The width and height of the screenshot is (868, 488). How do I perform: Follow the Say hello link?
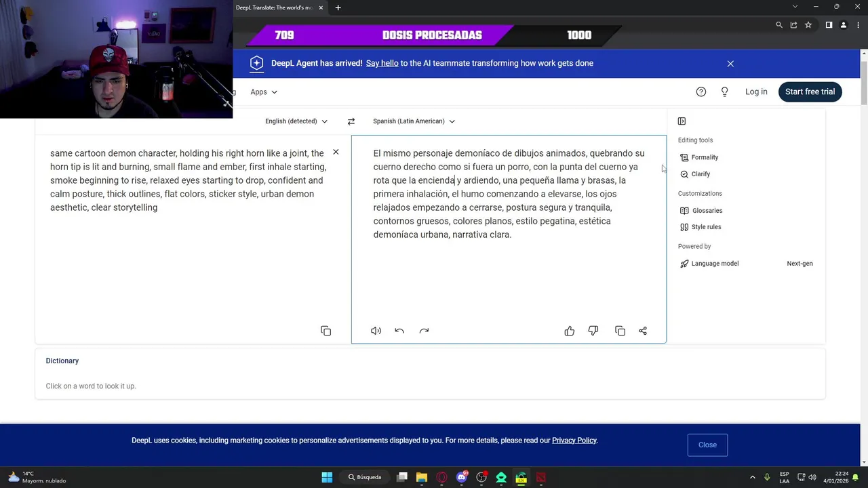pyautogui.click(x=382, y=63)
